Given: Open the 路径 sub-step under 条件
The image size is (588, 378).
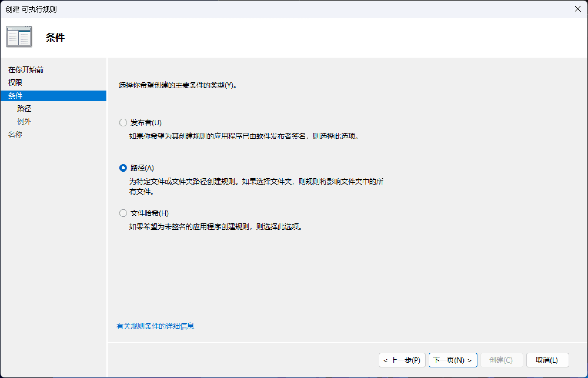Looking at the screenshot, I should click(x=24, y=108).
